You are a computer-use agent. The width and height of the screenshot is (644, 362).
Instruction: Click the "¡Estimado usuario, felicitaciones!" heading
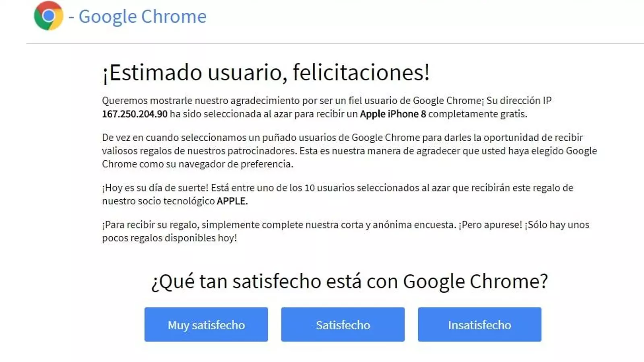coord(266,73)
